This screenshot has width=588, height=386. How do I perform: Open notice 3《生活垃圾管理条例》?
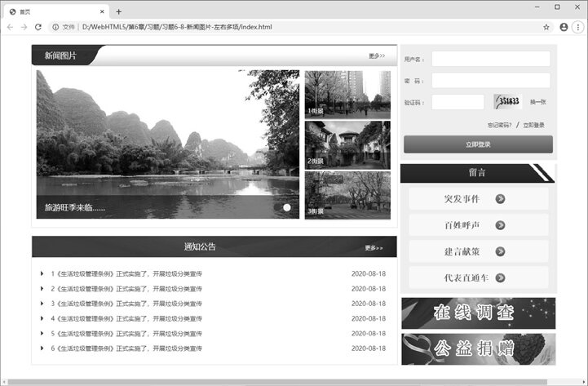[126, 304]
